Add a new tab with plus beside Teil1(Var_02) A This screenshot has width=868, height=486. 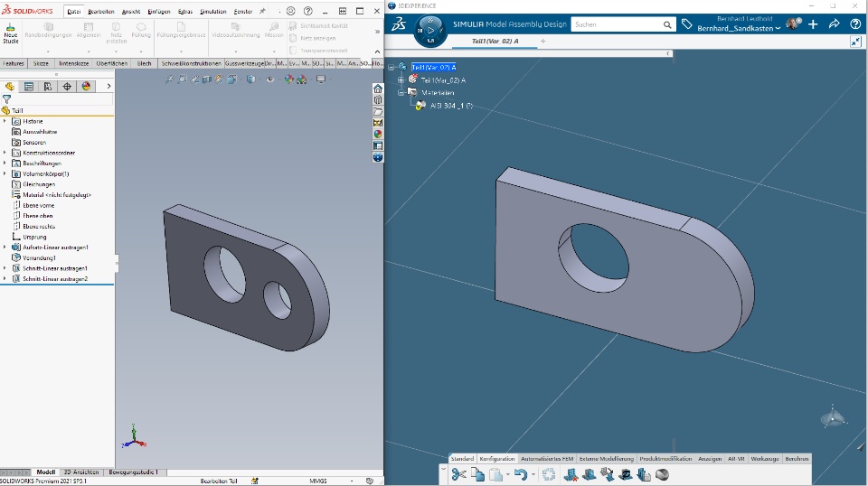[x=542, y=41]
